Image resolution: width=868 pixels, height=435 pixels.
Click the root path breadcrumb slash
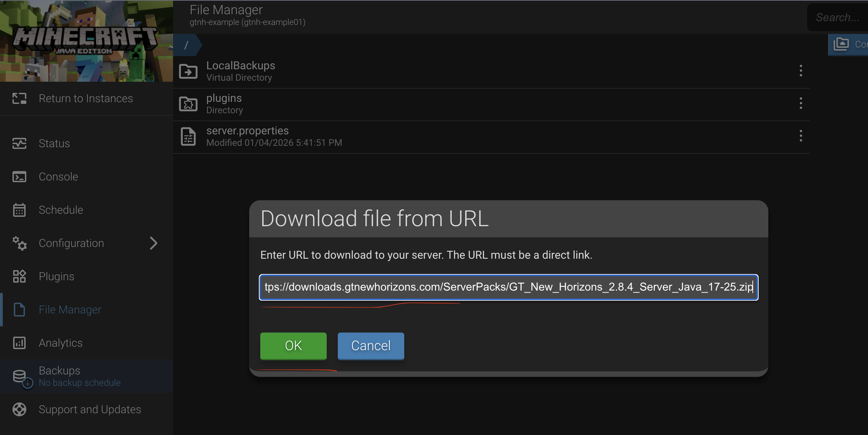pos(186,45)
